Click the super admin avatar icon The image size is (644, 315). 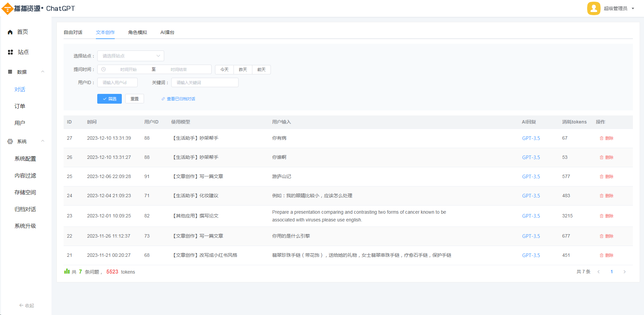[594, 8]
